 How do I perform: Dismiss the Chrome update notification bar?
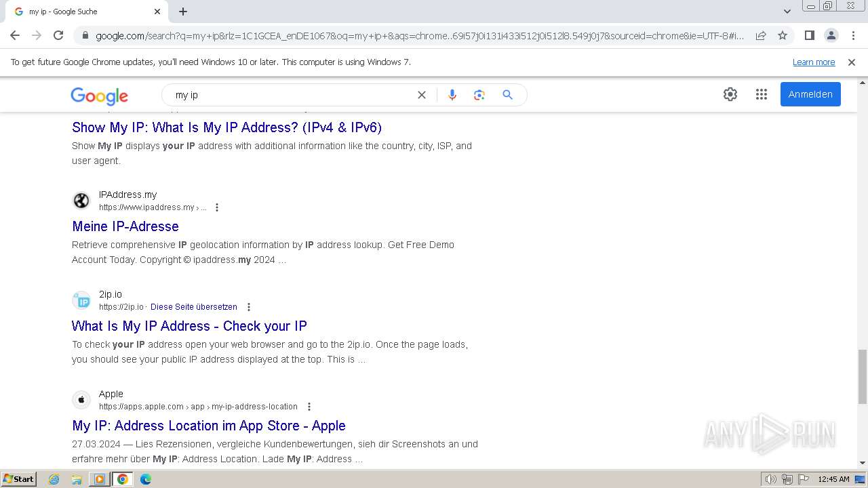click(x=852, y=62)
